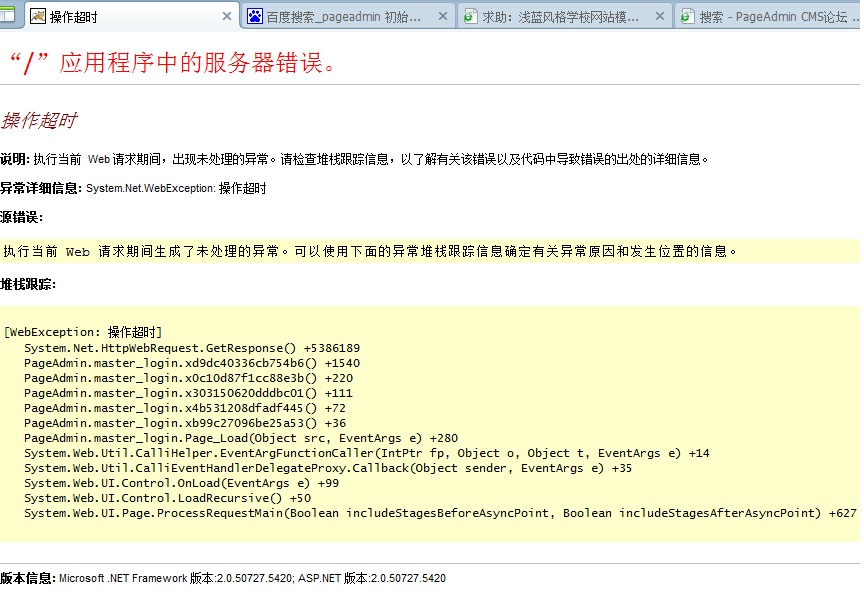The height and width of the screenshot is (613, 864).
Task: Click the italic 操作超时 subheading
Action: click(39, 121)
